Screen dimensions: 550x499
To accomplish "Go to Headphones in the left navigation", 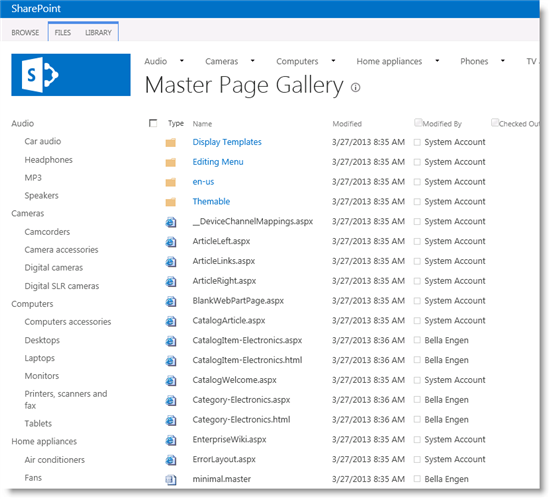I will click(x=48, y=160).
